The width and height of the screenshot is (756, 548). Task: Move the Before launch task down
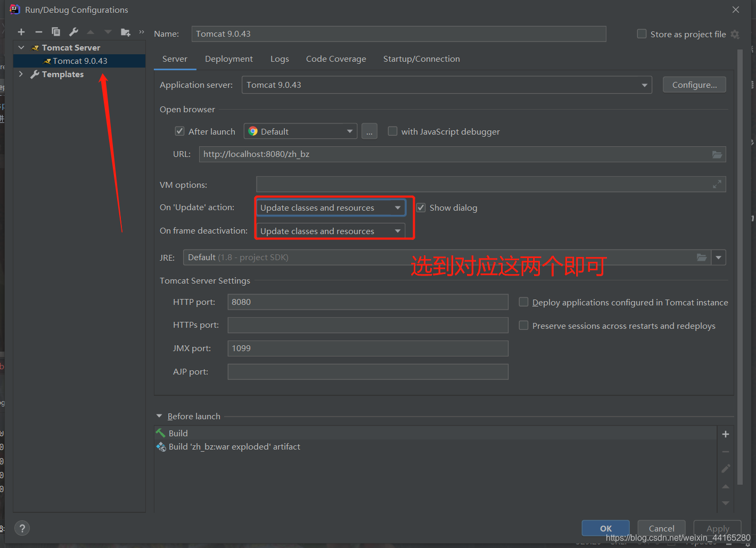tap(726, 503)
